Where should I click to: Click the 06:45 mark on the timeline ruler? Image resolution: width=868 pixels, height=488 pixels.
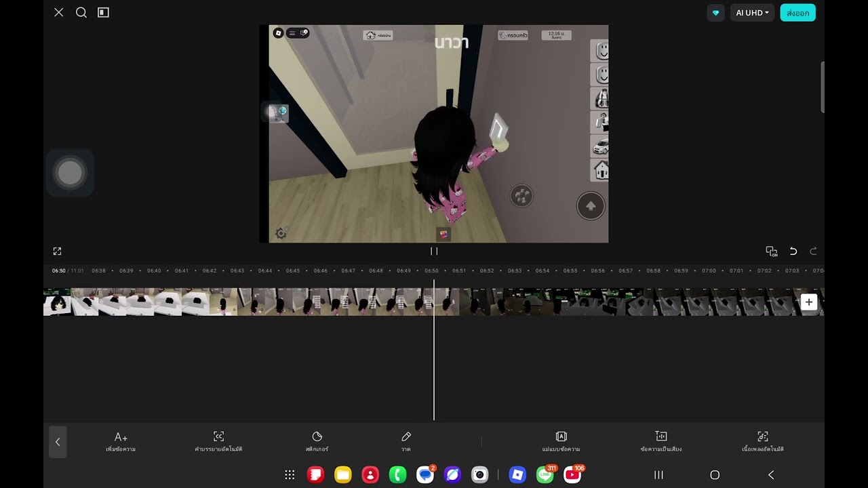click(x=292, y=271)
